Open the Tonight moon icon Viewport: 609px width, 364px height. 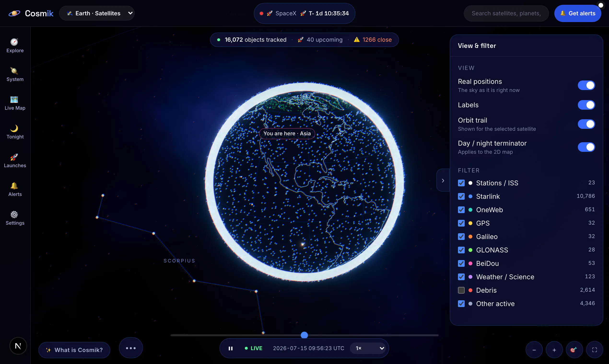(14, 128)
